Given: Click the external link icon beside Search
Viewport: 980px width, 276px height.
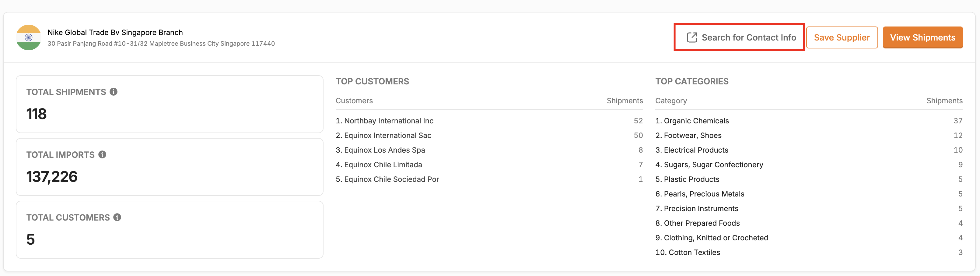Looking at the screenshot, I should pos(691,37).
